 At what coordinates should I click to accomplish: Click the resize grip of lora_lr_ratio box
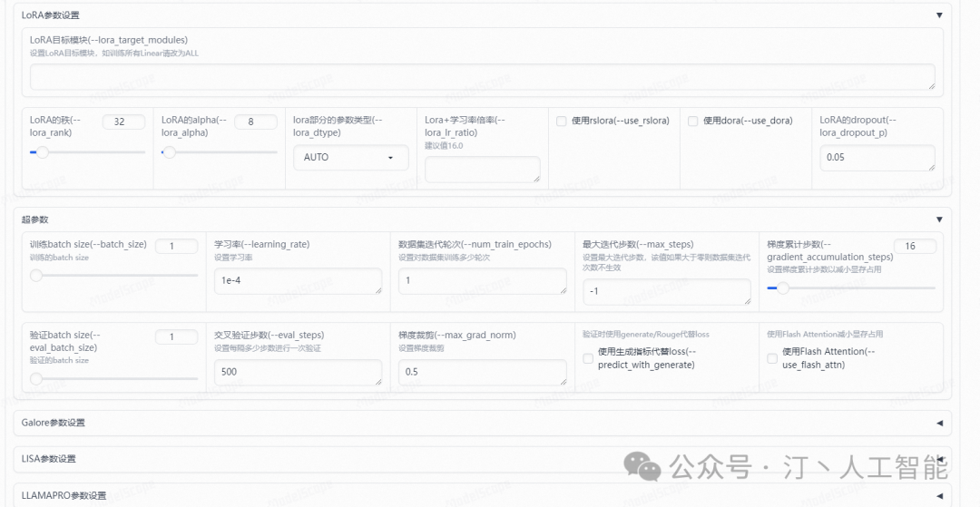tap(536, 179)
